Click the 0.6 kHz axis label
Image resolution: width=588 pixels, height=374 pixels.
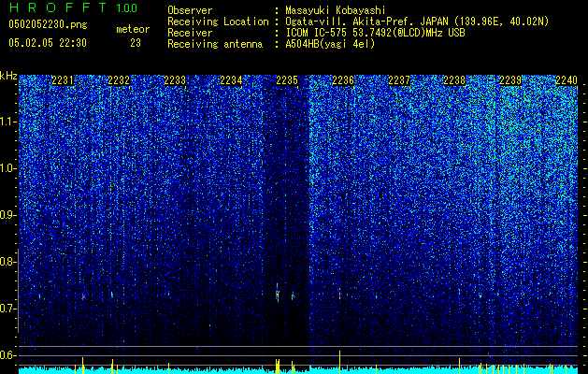[x=7, y=355]
